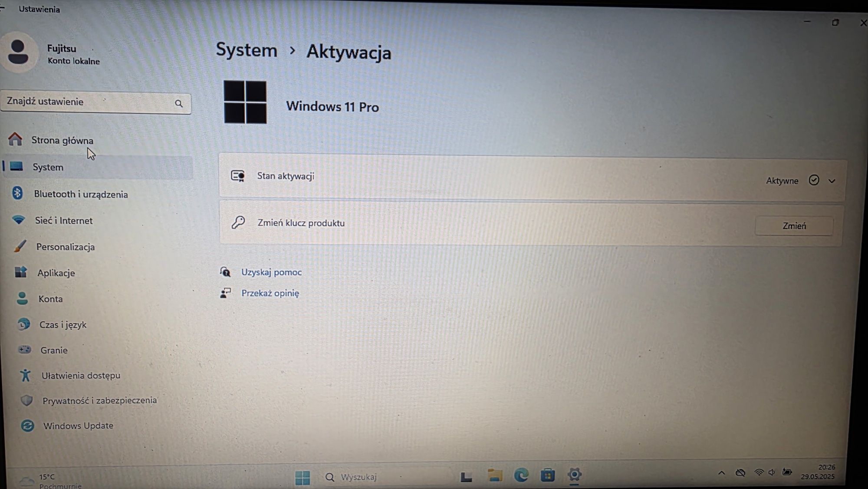Open the Task View taskbar icon
868x489 pixels.
tap(466, 477)
